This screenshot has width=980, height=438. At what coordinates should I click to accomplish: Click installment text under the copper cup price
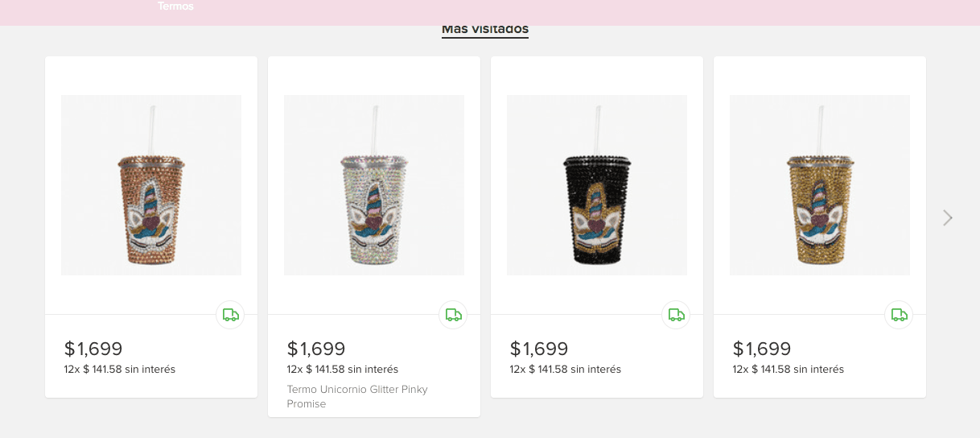coord(120,370)
